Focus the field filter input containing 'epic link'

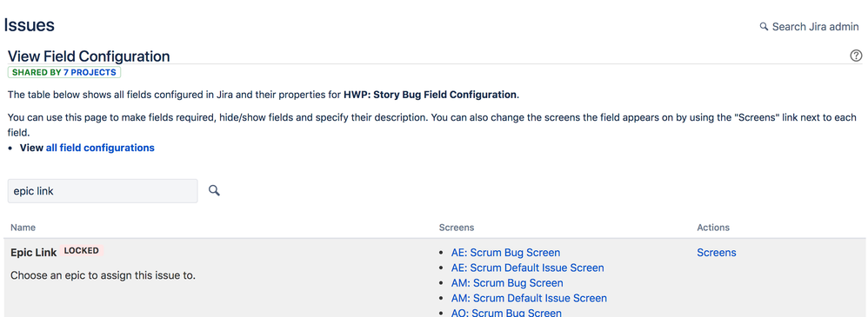(x=103, y=191)
